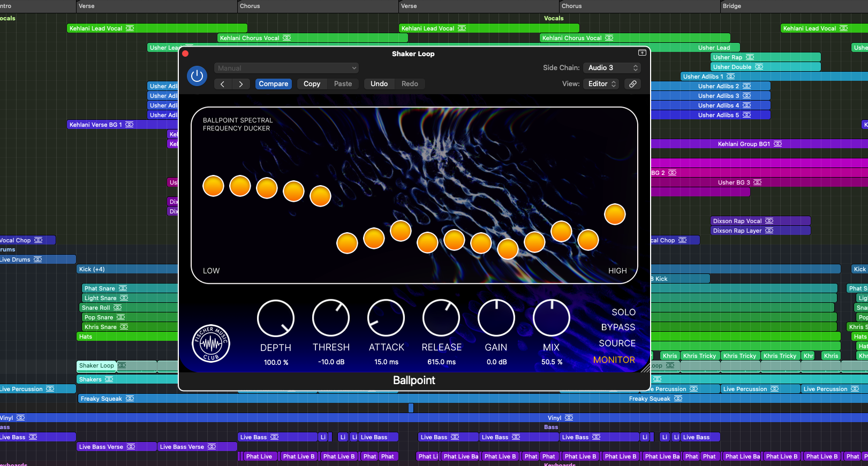The image size is (868, 466).
Task: Click the link icon next to Editor
Action: tap(633, 84)
